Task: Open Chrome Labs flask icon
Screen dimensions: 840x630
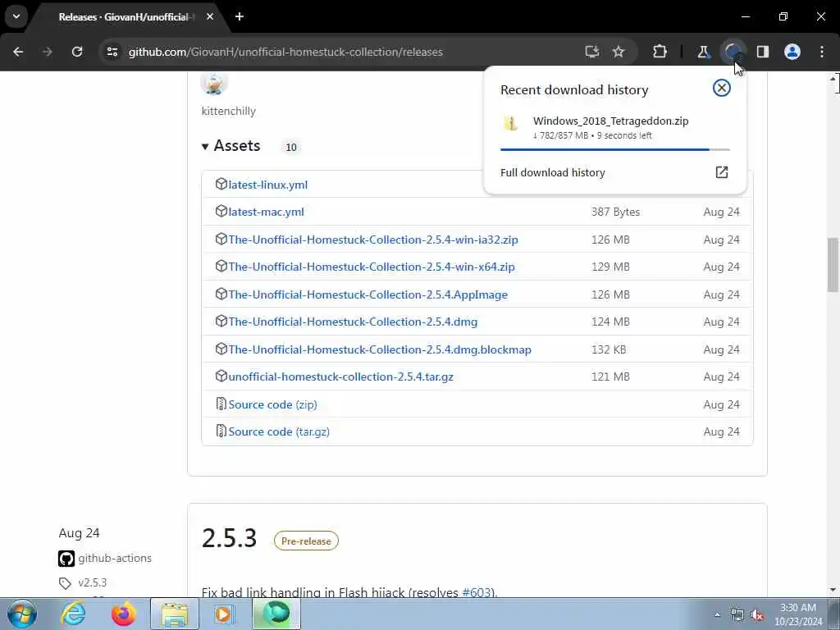Action: click(x=703, y=52)
